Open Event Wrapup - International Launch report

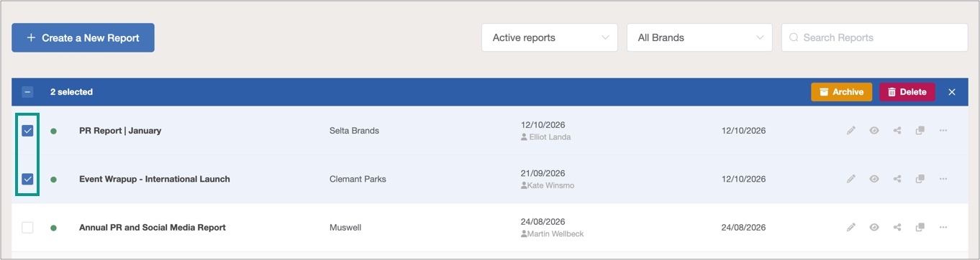click(x=155, y=179)
